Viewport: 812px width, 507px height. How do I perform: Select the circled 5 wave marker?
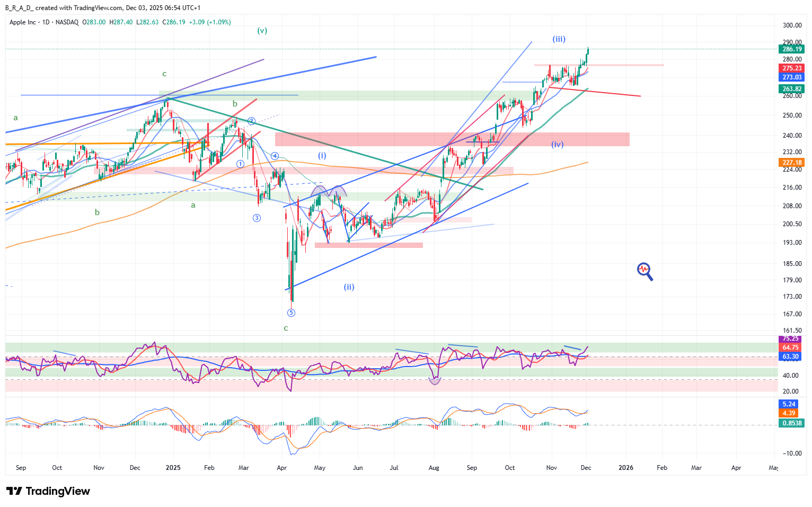(291, 313)
